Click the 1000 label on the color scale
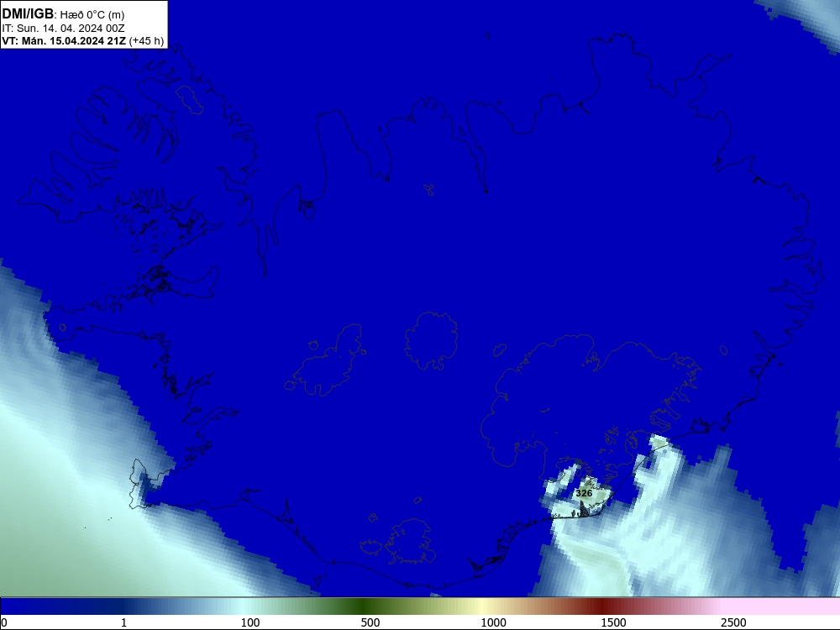 (493, 622)
